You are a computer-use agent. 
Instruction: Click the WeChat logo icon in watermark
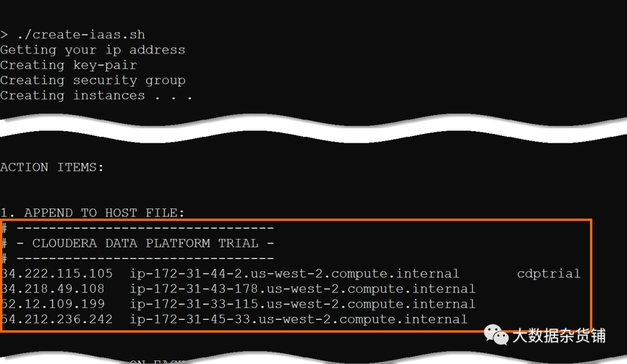click(x=496, y=335)
